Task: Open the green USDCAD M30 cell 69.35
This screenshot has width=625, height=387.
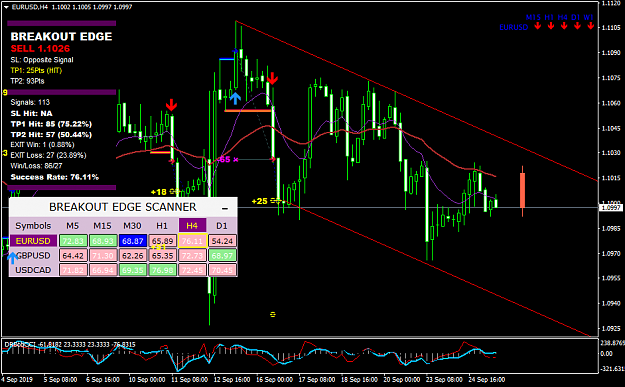Action: (133, 270)
